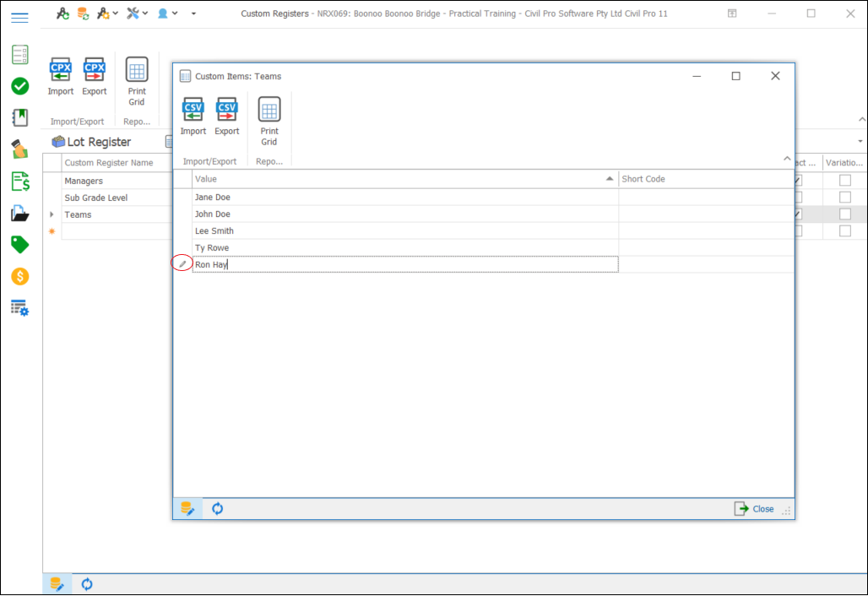Open the checklist register sidebar icon
Viewport: 868px width, 596px height.
click(20, 55)
